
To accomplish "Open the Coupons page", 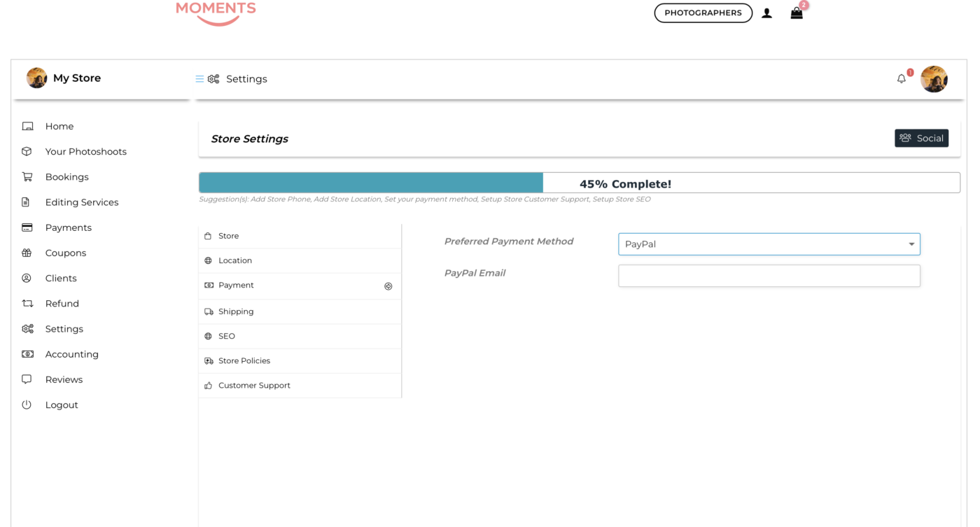I will [65, 253].
